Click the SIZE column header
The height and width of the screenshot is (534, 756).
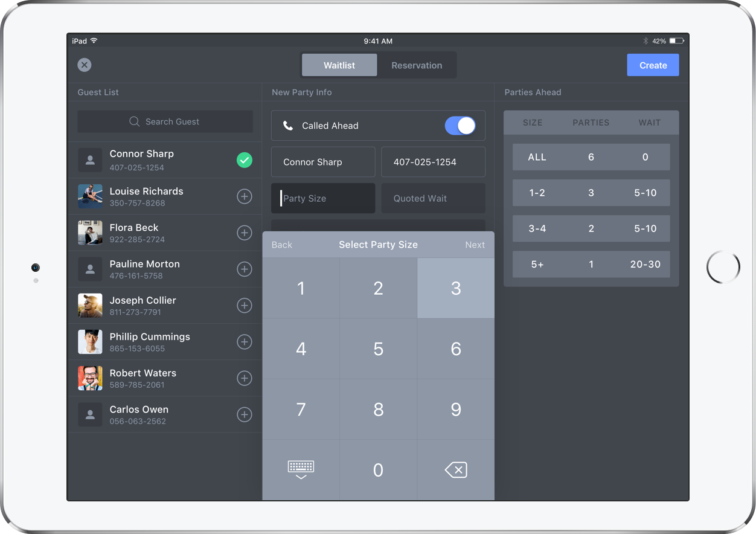(x=533, y=123)
